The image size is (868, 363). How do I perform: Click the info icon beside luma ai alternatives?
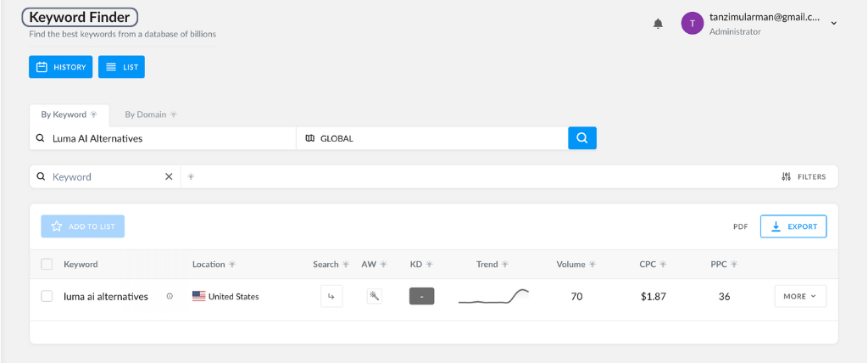(170, 297)
